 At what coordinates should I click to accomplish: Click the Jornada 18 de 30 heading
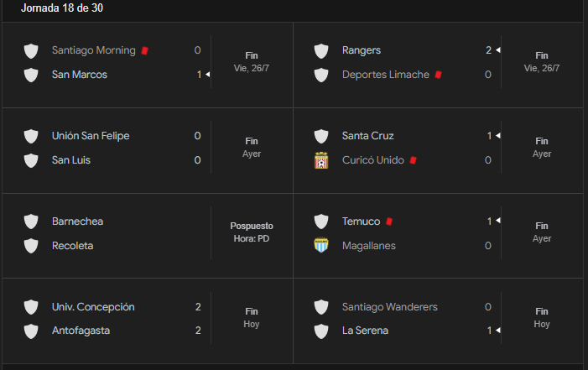(x=62, y=8)
